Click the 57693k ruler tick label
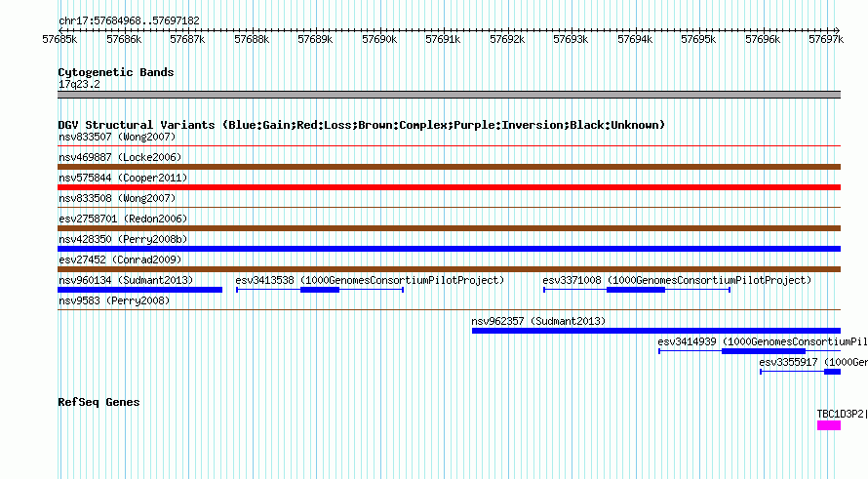This screenshot has height=479, width=868. (x=572, y=39)
